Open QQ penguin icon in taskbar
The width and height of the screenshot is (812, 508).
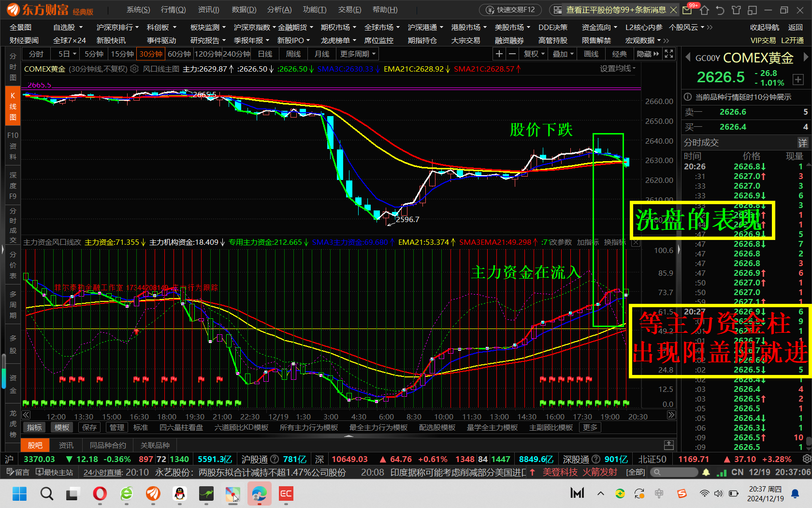tap(179, 494)
